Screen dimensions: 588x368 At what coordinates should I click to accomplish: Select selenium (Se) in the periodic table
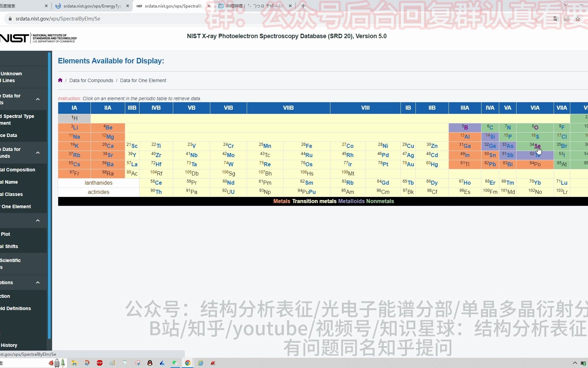click(535, 146)
